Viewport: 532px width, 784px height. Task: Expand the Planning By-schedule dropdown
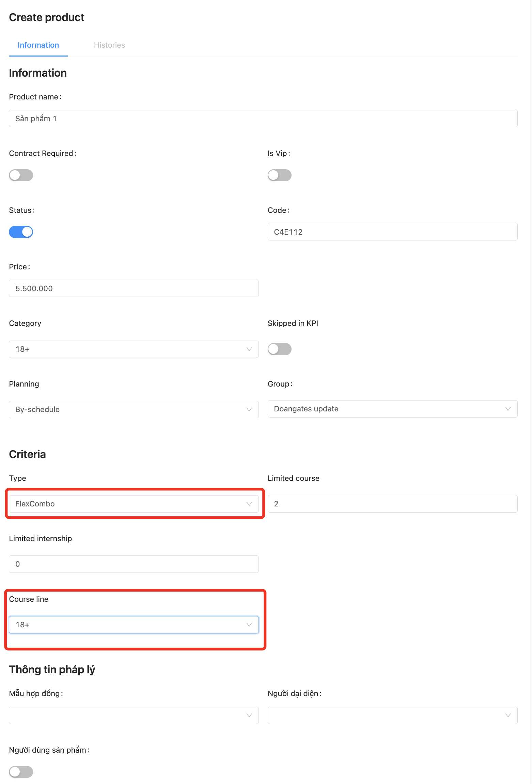[134, 409]
